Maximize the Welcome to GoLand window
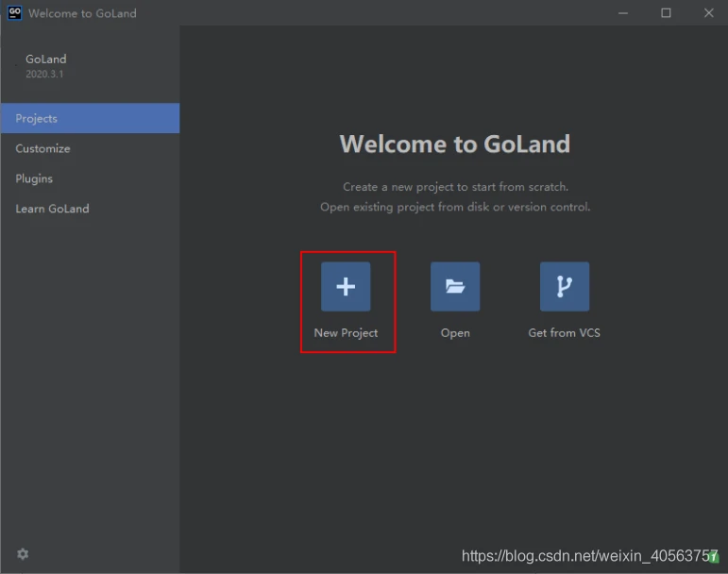The height and width of the screenshot is (574, 728). [x=666, y=13]
